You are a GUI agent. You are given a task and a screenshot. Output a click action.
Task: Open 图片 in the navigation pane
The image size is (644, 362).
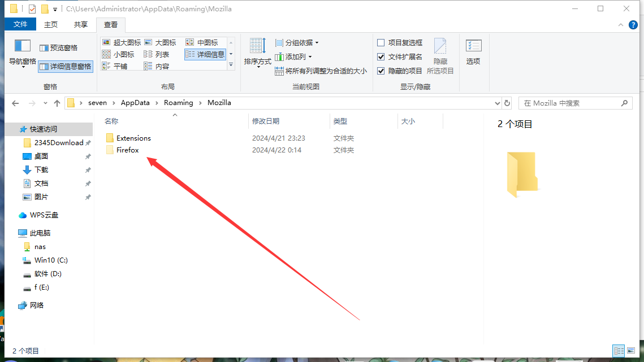coord(41,197)
